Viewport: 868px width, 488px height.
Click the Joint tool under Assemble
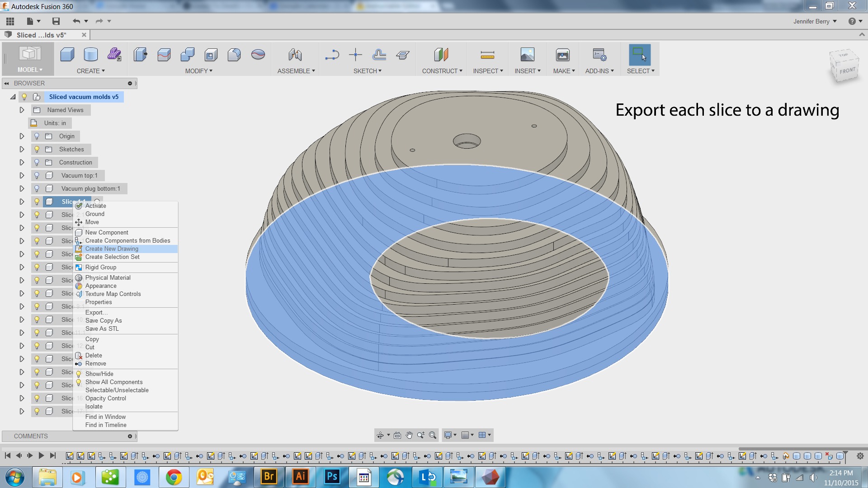click(x=295, y=55)
